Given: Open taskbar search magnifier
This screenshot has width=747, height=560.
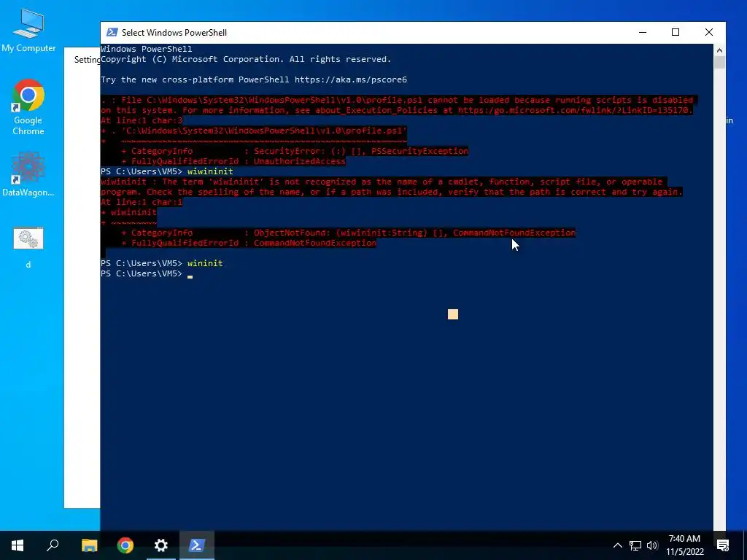Looking at the screenshot, I should pos(53,545).
